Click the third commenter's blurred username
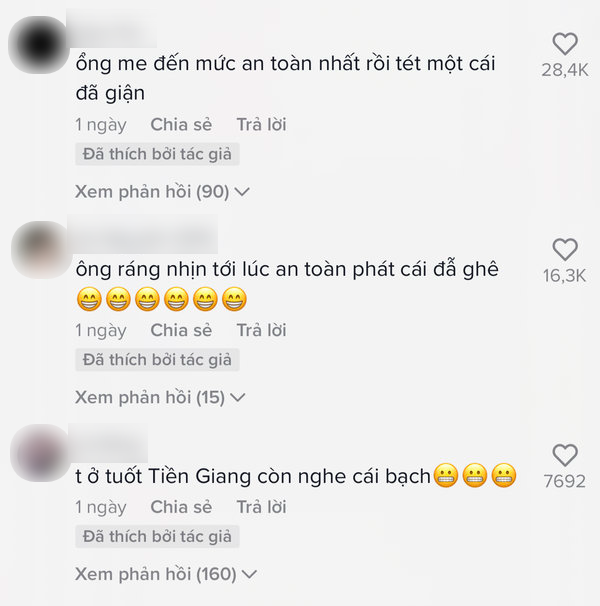600x606 pixels. [x=108, y=442]
